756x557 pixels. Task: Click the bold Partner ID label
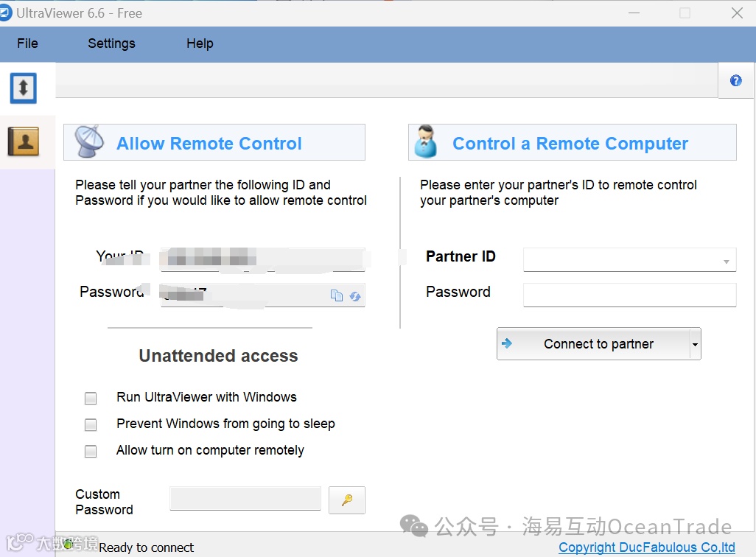pyautogui.click(x=461, y=256)
